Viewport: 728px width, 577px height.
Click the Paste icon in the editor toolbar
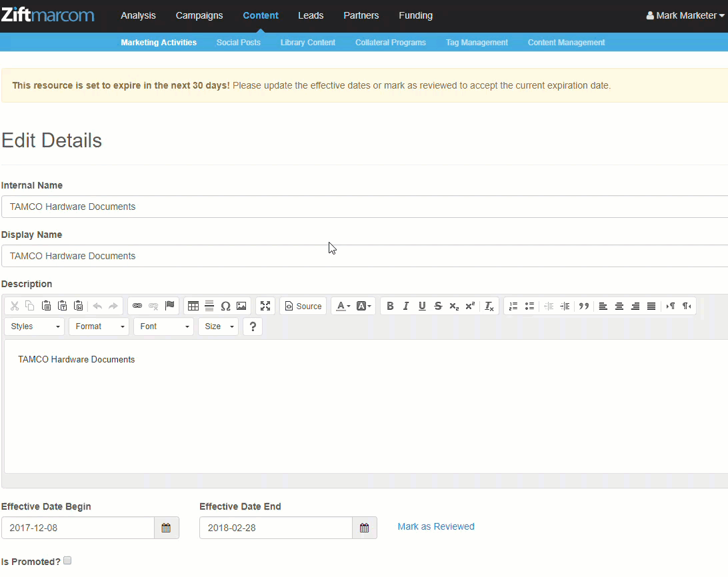46,306
